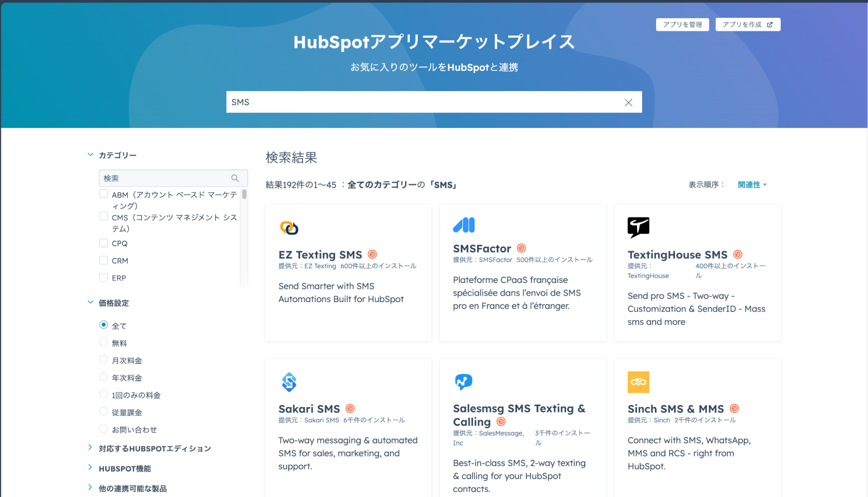The width and height of the screenshot is (868, 497).
Task: Click certified badge next to EZ Texting SMS
Action: [372, 254]
